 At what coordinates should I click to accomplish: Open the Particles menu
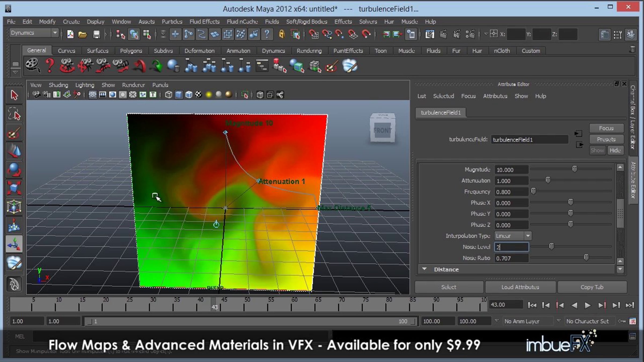(172, 21)
